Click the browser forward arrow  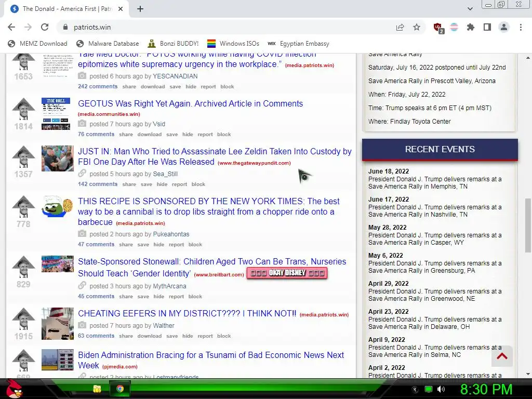[28, 27]
